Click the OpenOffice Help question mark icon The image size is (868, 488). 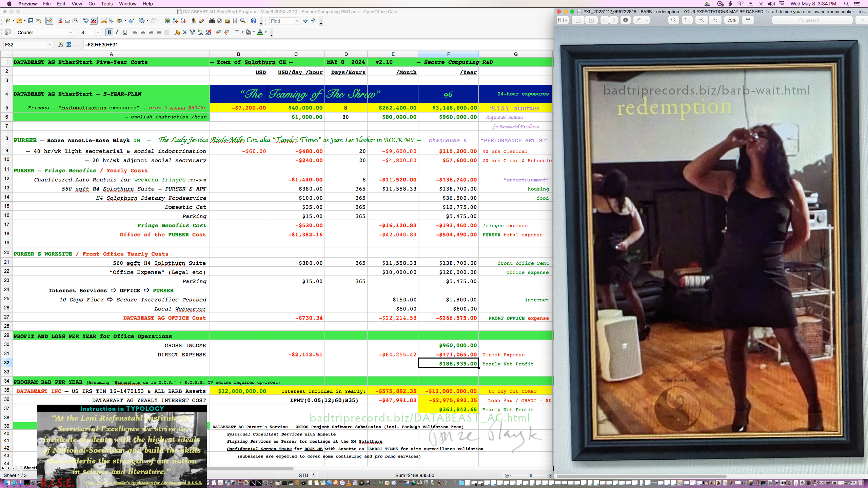(x=254, y=21)
